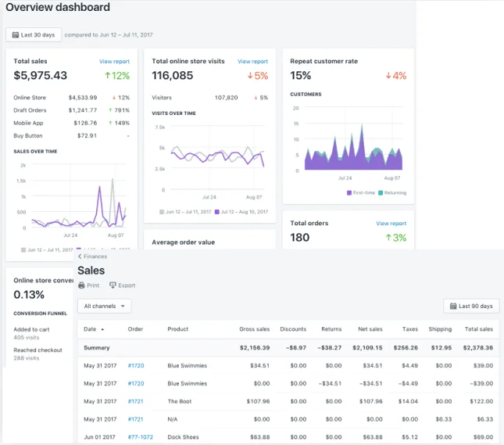The height and width of the screenshot is (445, 504).
Task: Open the Last 90 days date picker
Action: click(x=471, y=307)
